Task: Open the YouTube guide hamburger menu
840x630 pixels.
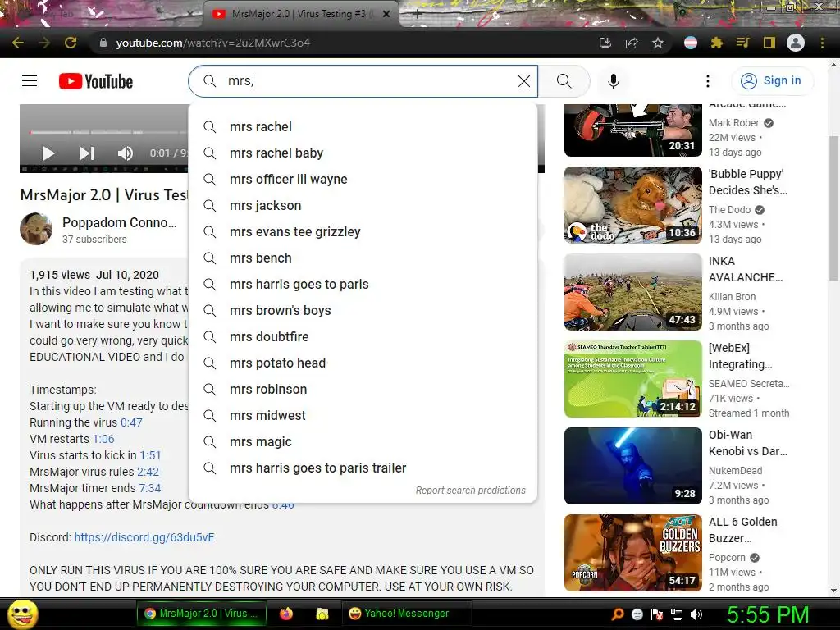Action: pyautogui.click(x=30, y=81)
